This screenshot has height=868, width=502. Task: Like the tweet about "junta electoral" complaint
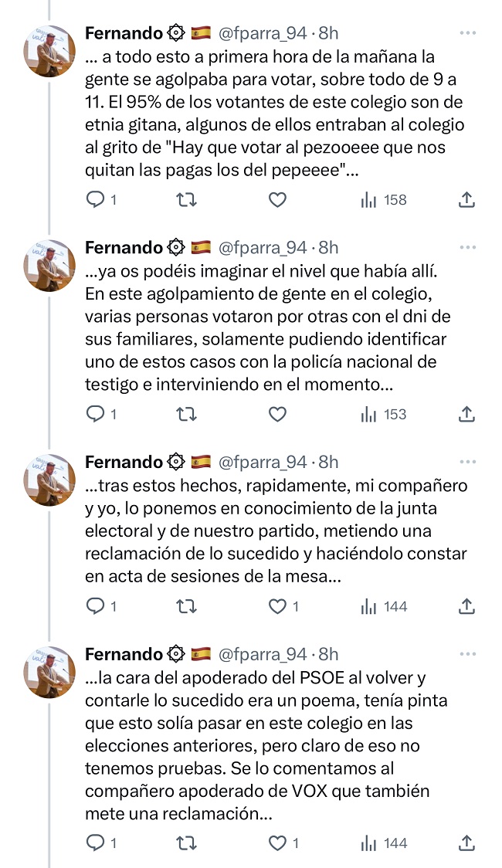(x=277, y=607)
